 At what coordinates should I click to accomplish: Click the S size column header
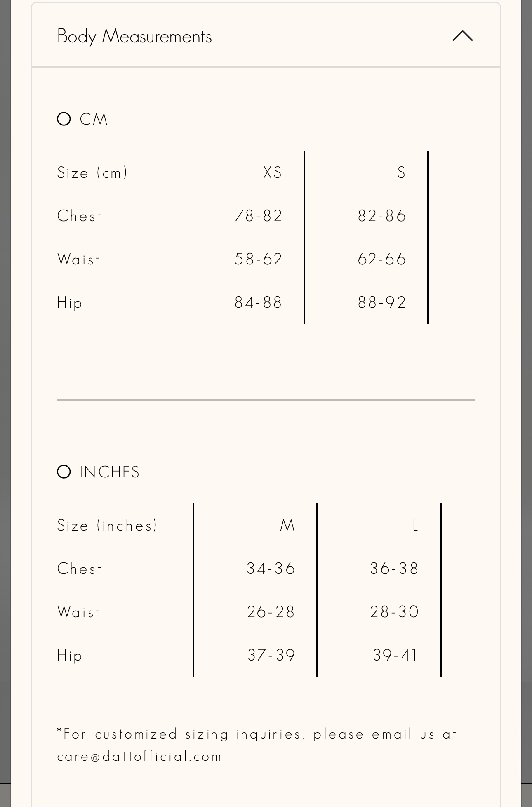click(401, 172)
